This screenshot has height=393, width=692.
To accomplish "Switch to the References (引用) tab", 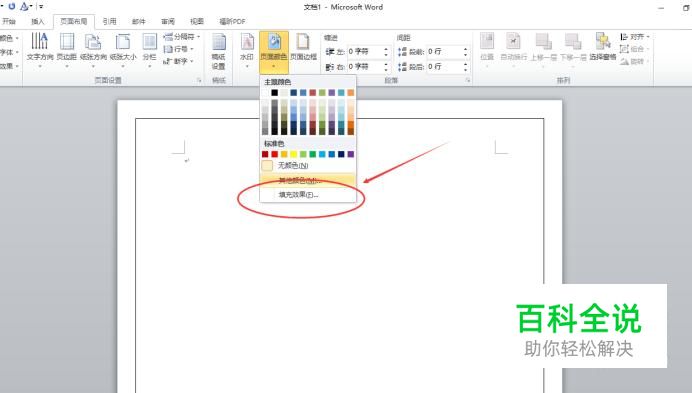I will tap(109, 21).
